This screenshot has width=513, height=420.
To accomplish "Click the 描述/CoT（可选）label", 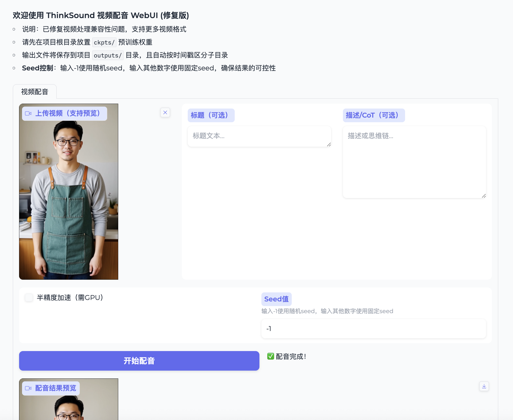I will point(374,115).
